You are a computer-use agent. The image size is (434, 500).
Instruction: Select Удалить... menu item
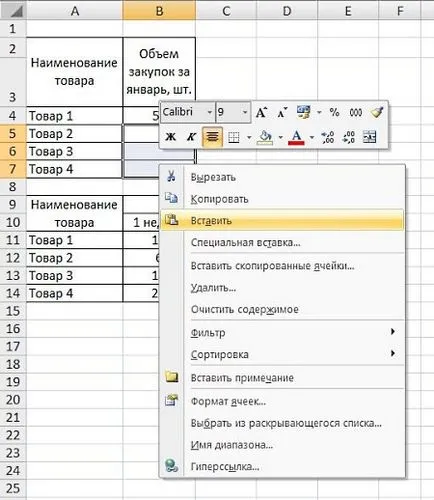click(x=282, y=288)
